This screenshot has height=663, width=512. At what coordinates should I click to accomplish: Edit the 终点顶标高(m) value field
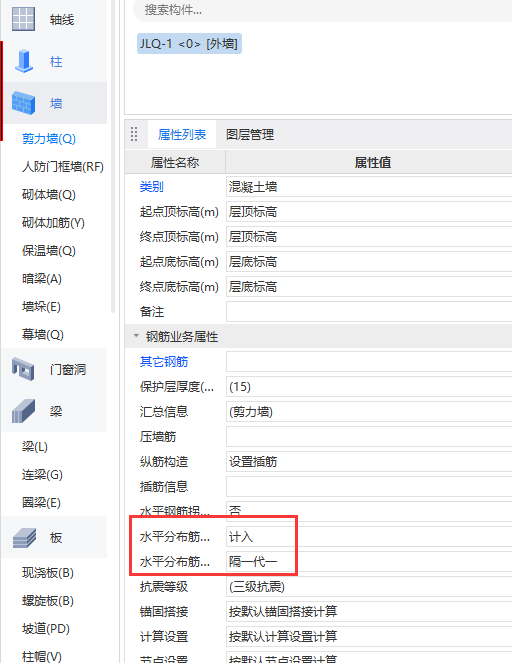369,236
